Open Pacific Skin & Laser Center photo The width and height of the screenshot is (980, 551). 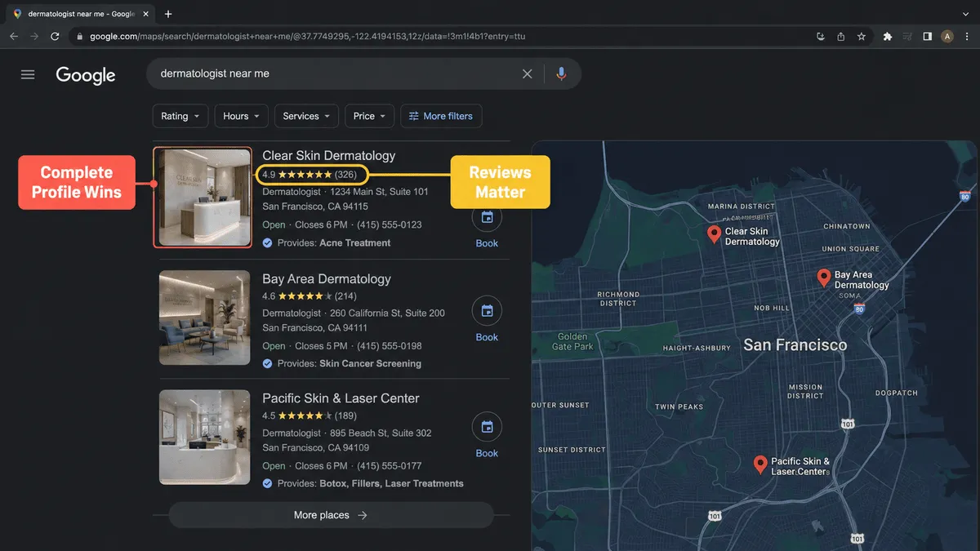tap(204, 437)
